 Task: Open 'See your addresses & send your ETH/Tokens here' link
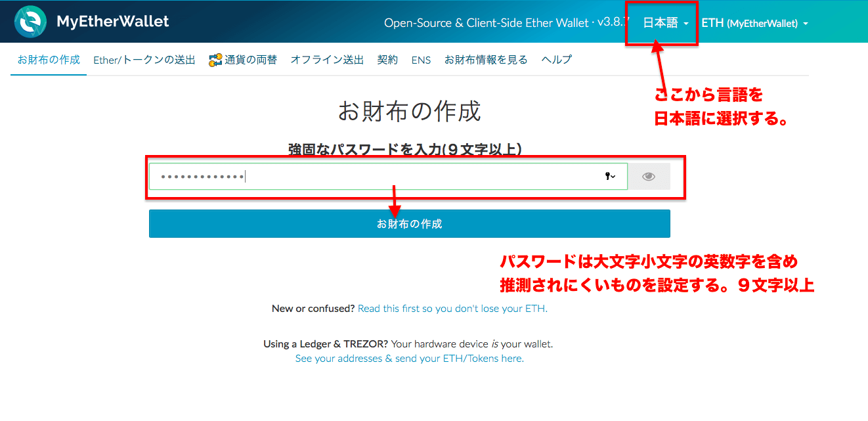410,359
